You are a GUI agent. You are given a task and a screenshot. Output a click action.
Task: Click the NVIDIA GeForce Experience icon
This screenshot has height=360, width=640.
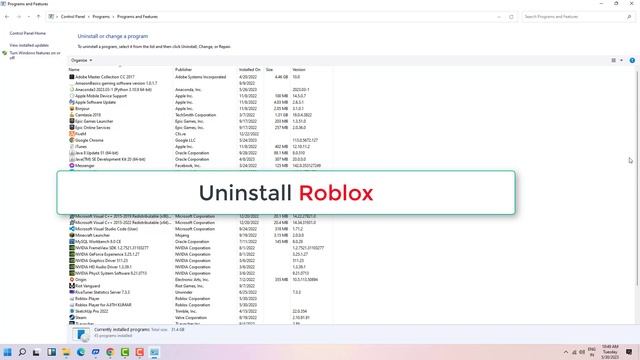(71, 254)
